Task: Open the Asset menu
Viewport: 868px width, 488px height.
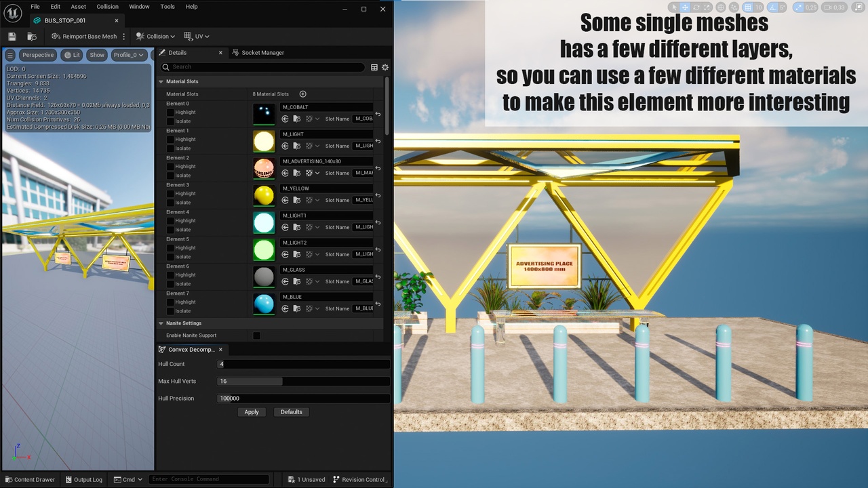Action: pos(79,7)
